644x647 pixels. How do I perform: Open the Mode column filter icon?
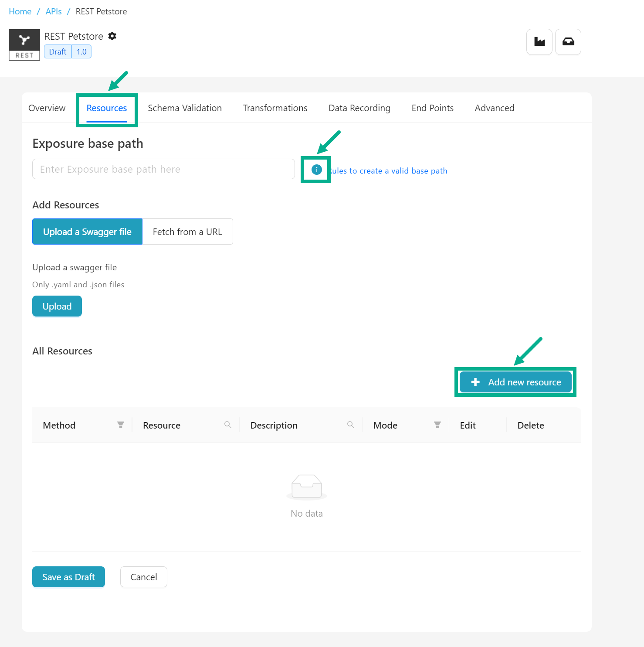pyautogui.click(x=437, y=425)
